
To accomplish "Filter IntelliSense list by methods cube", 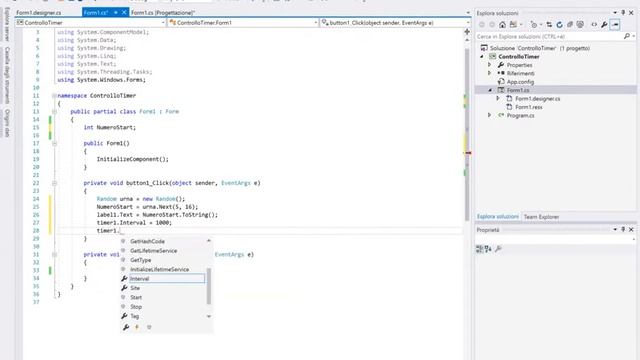I will coord(149,327).
